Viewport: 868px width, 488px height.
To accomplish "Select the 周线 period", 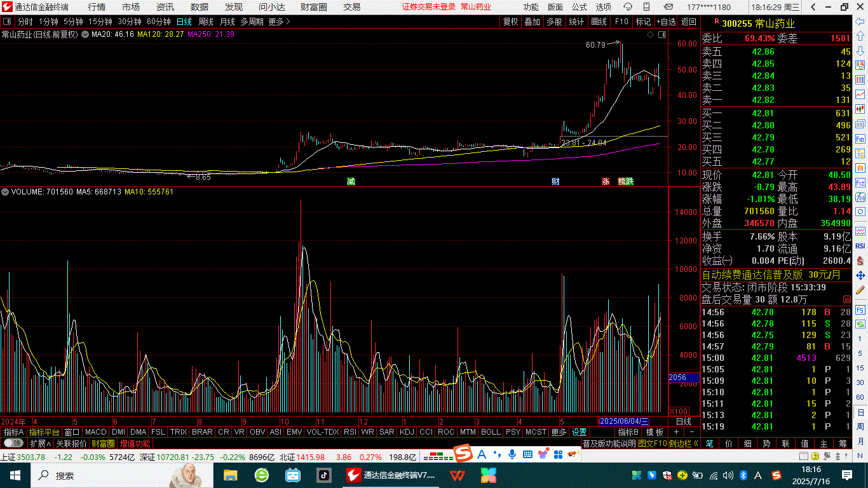I will [206, 22].
